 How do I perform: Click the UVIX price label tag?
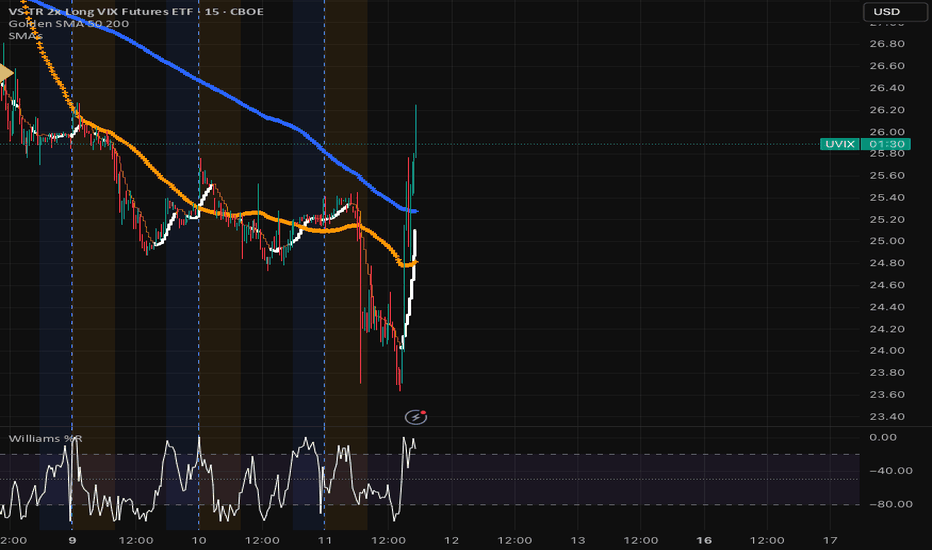point(839,144)
